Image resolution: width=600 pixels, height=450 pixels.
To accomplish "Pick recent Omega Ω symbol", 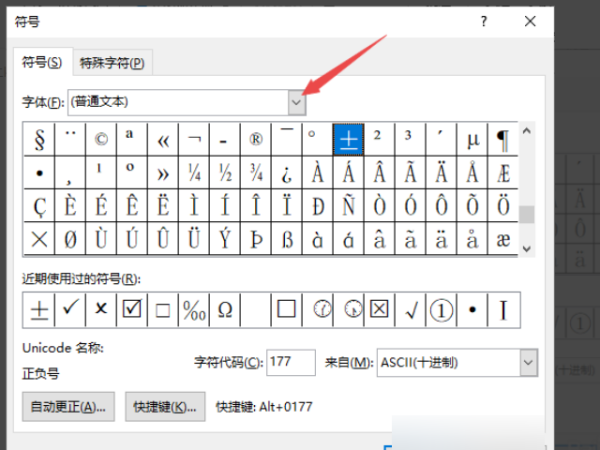I will pyautogui.click(x=225, y=310).
